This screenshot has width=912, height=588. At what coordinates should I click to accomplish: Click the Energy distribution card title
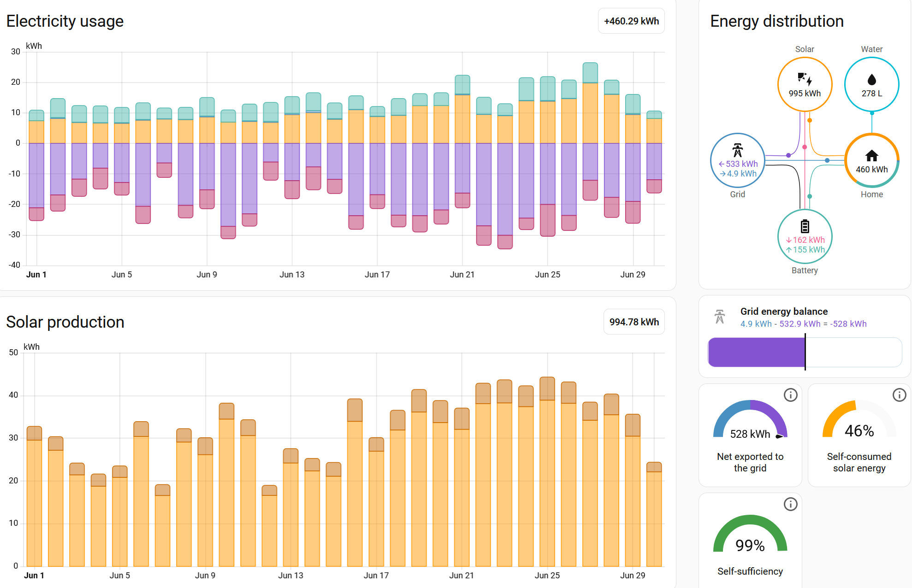tap(777, 21)
